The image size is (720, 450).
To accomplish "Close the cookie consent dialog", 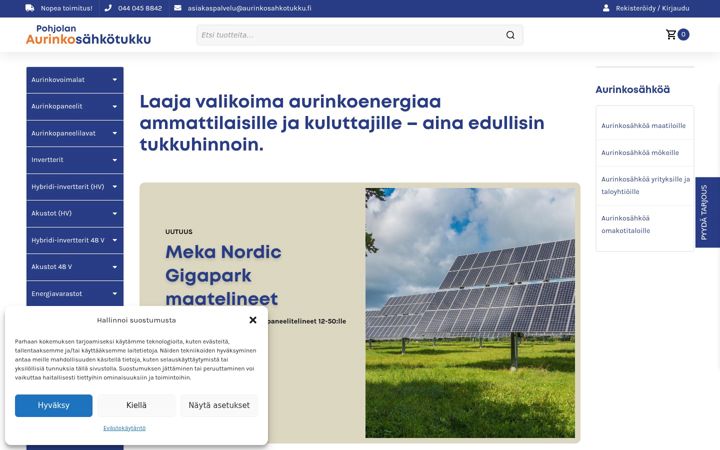I will 253,320.
